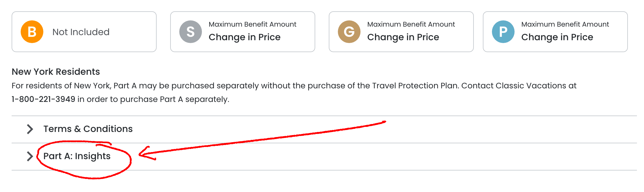The height and width of the screenshot is (192, 644).
Task: Open the Terms & Conditions section title
Action: [x=88, y=129]
